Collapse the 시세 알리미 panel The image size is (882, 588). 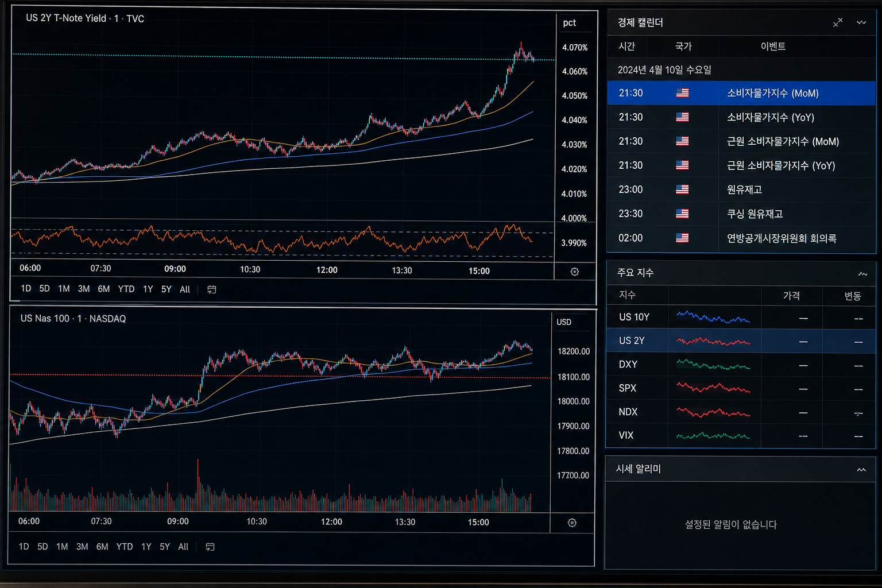(861, 470)
